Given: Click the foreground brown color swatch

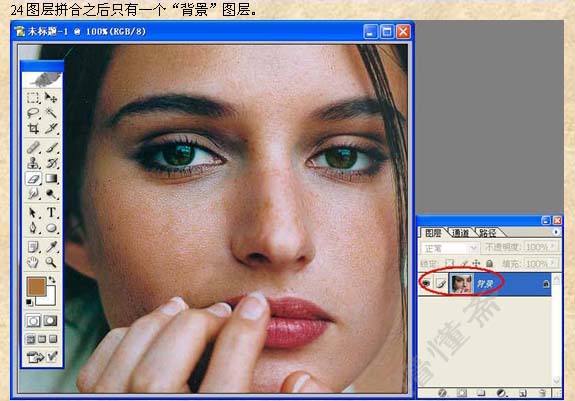Looking at the screenshot, I should coord(36,286).
